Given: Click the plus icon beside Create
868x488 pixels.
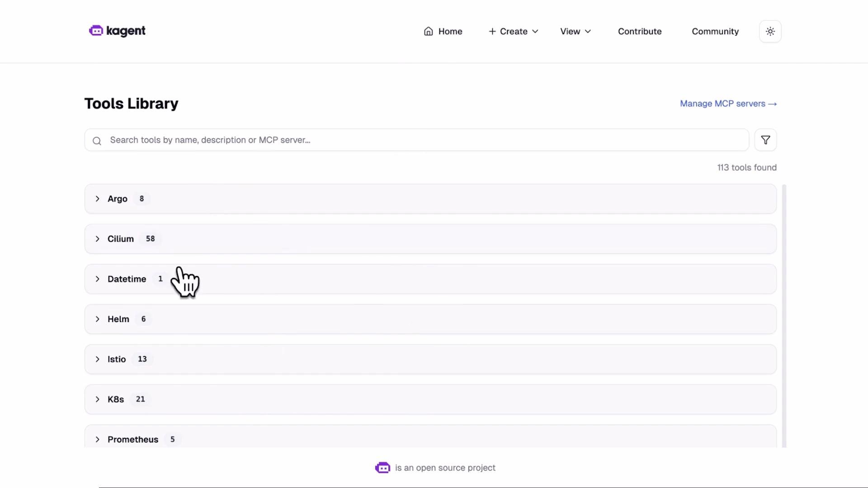Looking at the screenshot, I should click(492, 31).
